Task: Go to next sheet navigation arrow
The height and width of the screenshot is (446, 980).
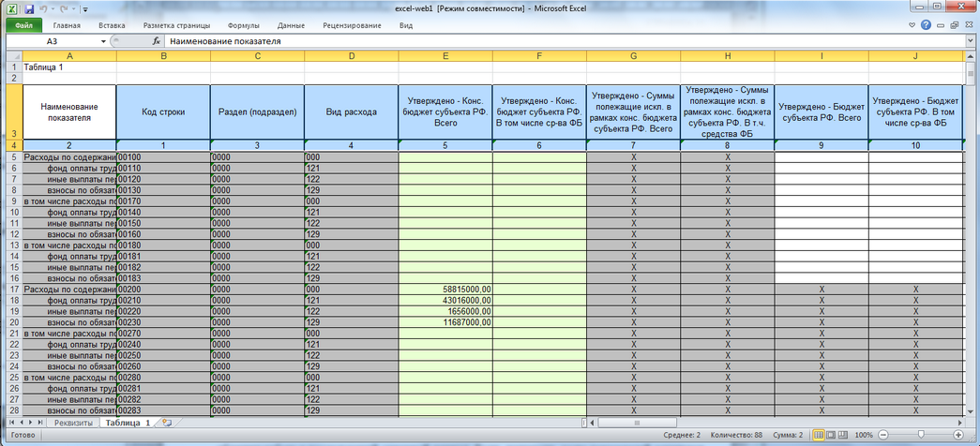Action: [x=33, y=423]
